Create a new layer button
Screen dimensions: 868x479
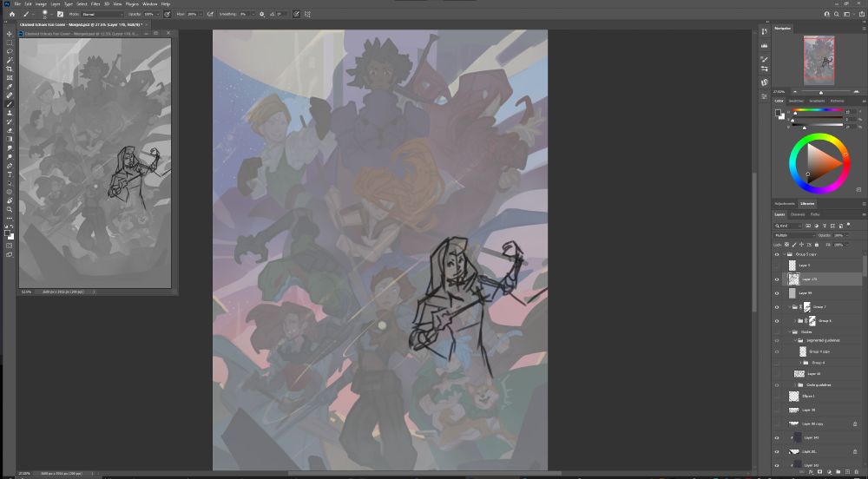(x=847, y=472)
